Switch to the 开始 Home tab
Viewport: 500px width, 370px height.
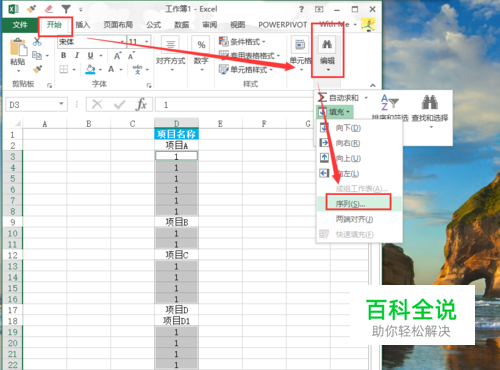pyautogui.click(x=54, y=25)
